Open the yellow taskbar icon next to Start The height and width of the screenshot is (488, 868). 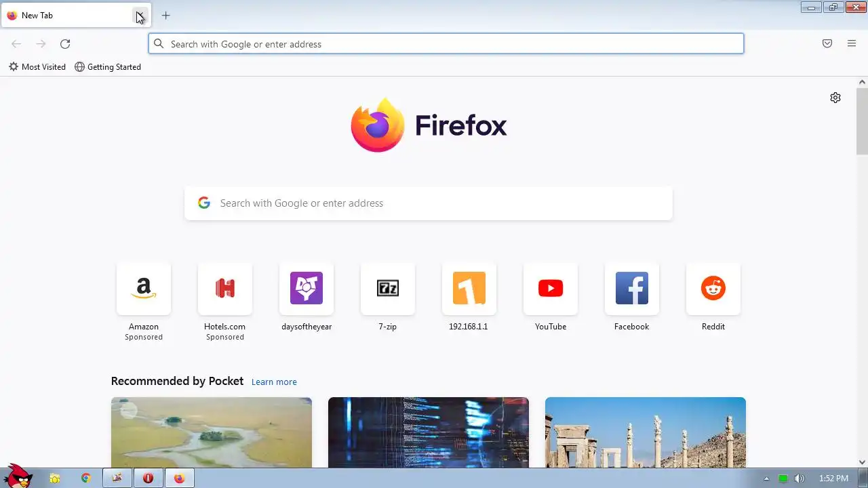[55, 479]
